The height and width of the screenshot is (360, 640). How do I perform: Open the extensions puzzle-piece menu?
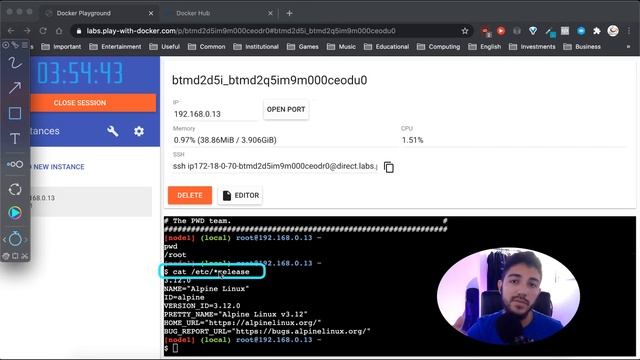(597, 31)
